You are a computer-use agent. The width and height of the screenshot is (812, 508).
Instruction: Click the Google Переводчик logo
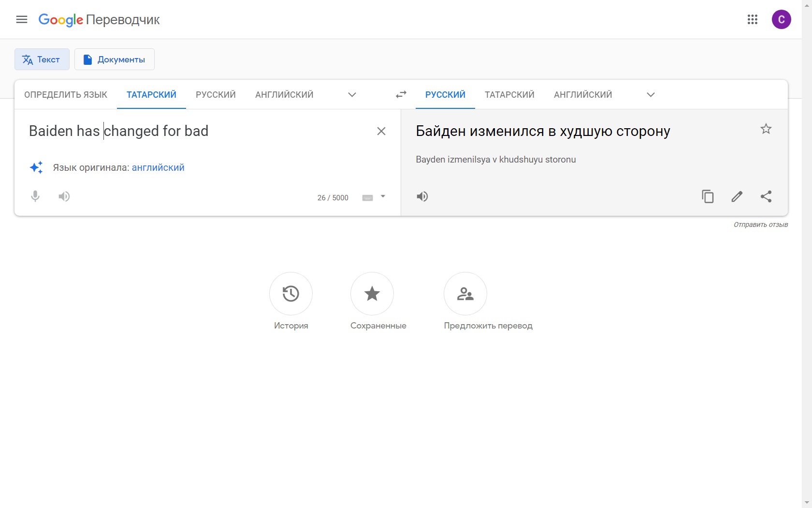pos(99,20)
